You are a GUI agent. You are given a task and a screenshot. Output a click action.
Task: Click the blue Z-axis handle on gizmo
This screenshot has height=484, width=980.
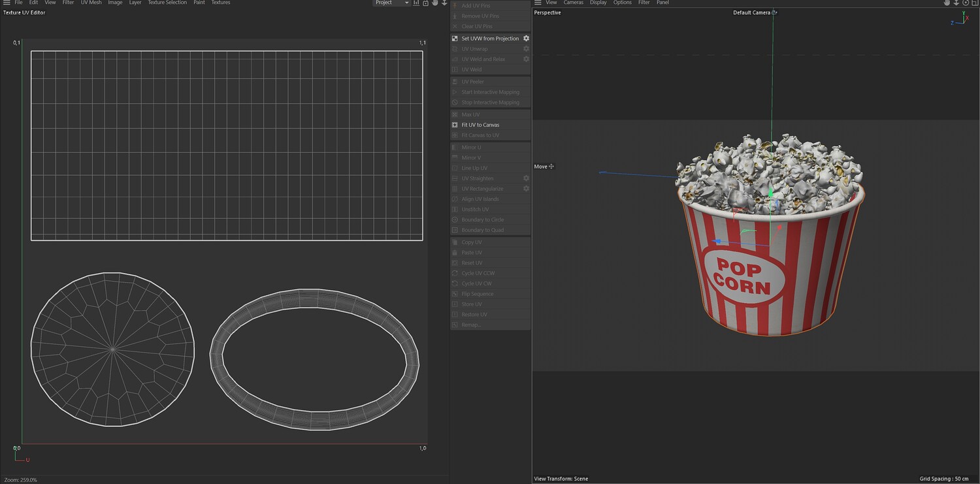coord(717,241)
